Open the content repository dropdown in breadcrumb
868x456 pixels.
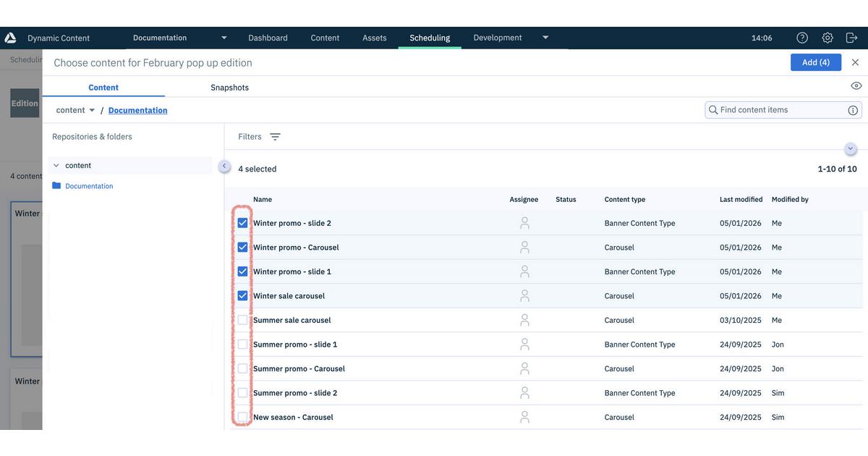tap(92, 111)
